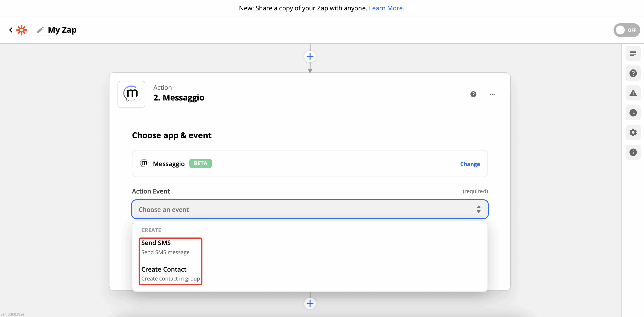The image size is (644, 317).
Task: Add a step above Messaggio action
Action: point(310,57)
